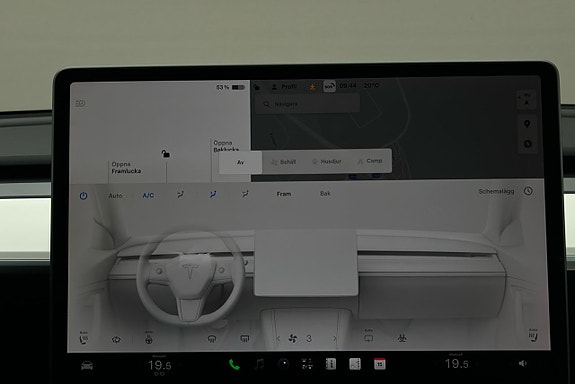This screenshot has height=384, width=575.
Task: Open the multicolored app icon beside the camera
Action: click(x=307, y=364)
